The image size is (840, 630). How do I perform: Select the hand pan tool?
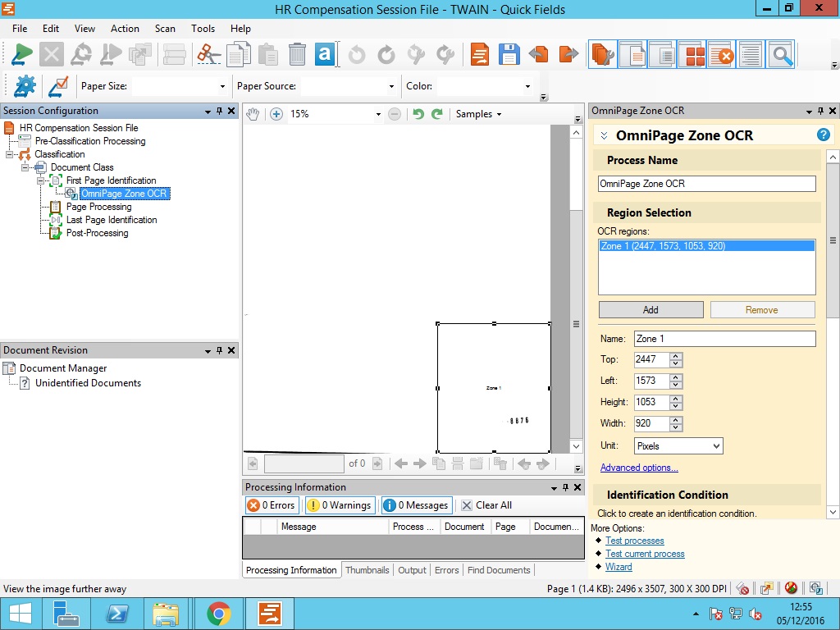(253, 114)
